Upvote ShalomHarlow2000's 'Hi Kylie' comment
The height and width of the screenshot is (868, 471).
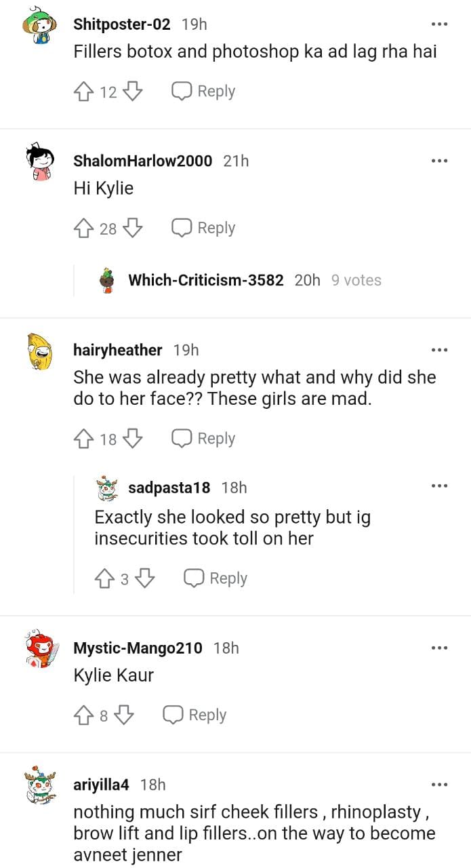(x=83, y=229)
